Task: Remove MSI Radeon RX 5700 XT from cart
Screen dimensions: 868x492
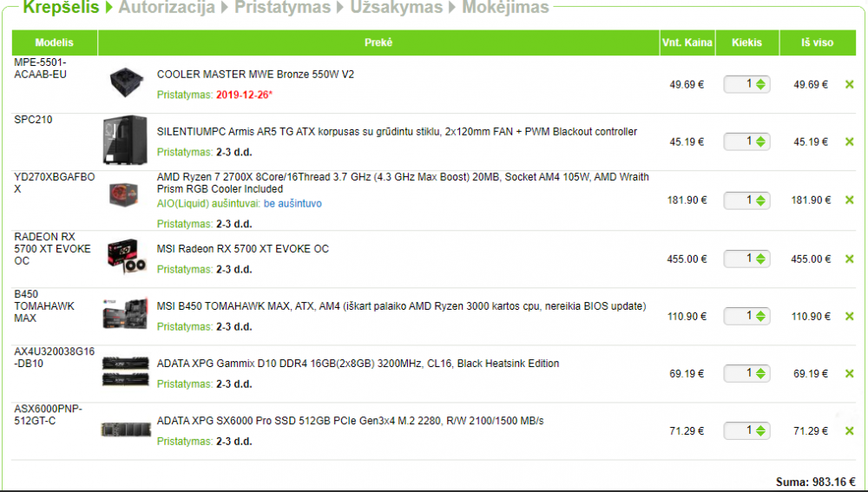Action: tap(849, 259)
